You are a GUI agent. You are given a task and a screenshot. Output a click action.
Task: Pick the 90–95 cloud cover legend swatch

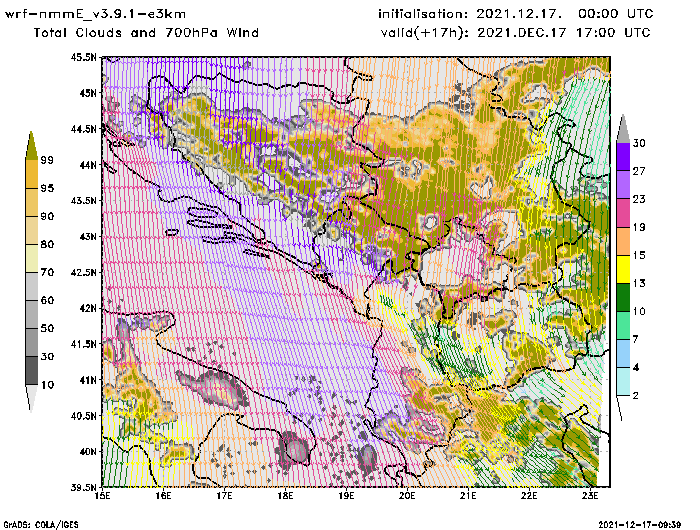click(31, 202)
